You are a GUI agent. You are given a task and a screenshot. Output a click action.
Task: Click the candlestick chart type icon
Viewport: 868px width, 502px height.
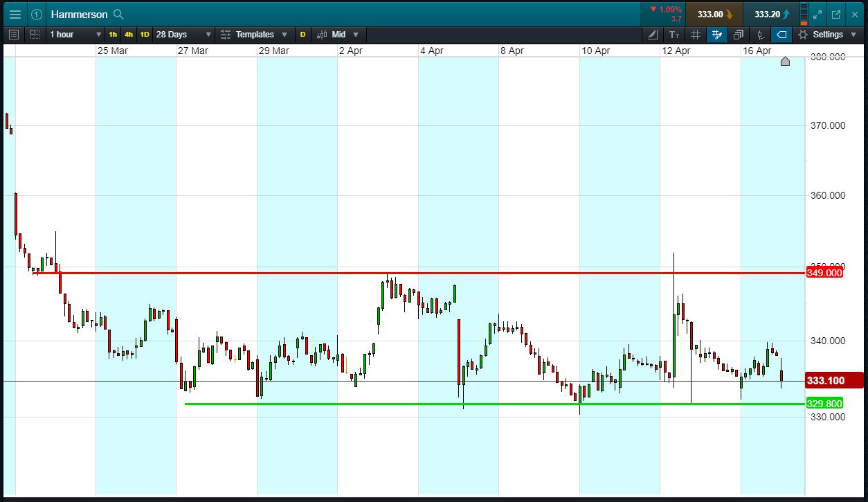click(321, 34)
